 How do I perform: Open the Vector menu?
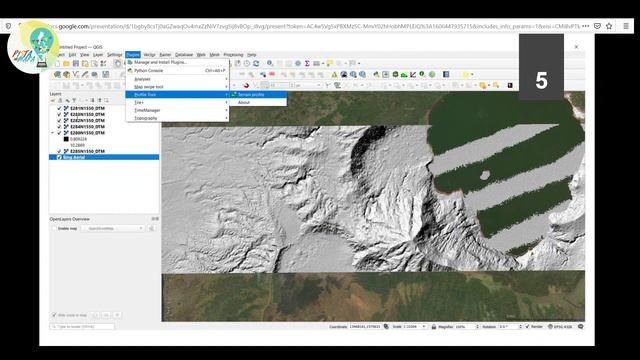149,55
